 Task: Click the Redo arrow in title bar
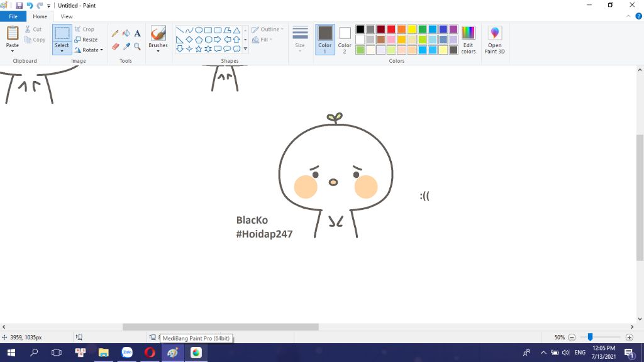40,6
